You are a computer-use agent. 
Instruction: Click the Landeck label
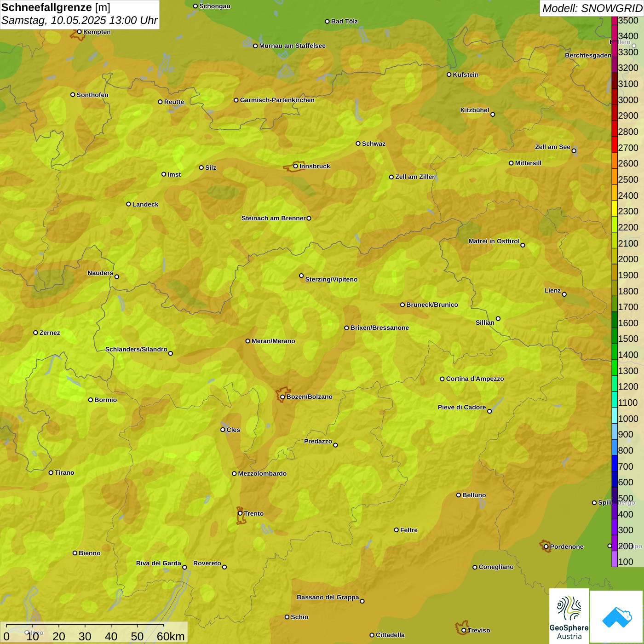145,204
